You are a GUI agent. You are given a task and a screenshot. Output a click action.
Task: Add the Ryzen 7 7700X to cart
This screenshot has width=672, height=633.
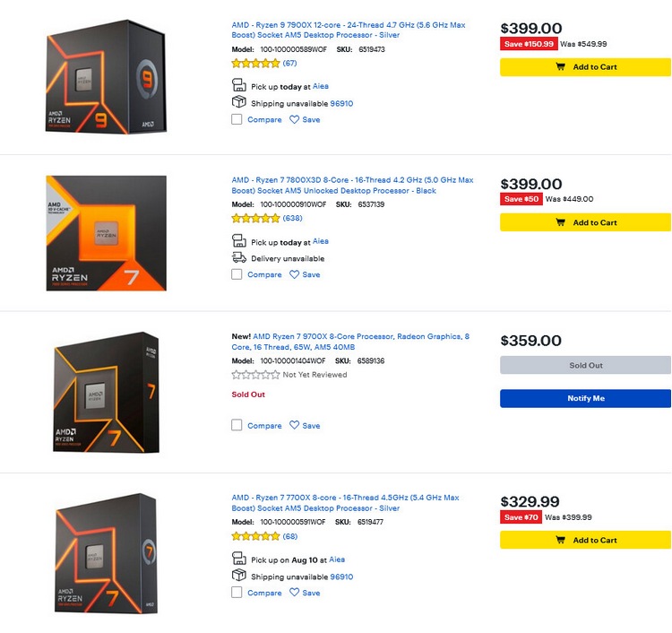click(585, 540)
